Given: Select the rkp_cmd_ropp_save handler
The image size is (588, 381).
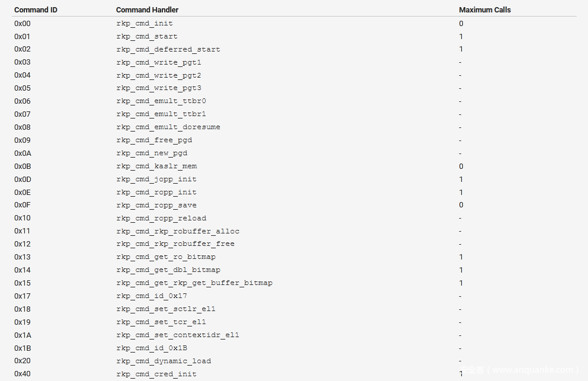Looking at the screenshot, I should pyautogui.click(x=156, y=206).
